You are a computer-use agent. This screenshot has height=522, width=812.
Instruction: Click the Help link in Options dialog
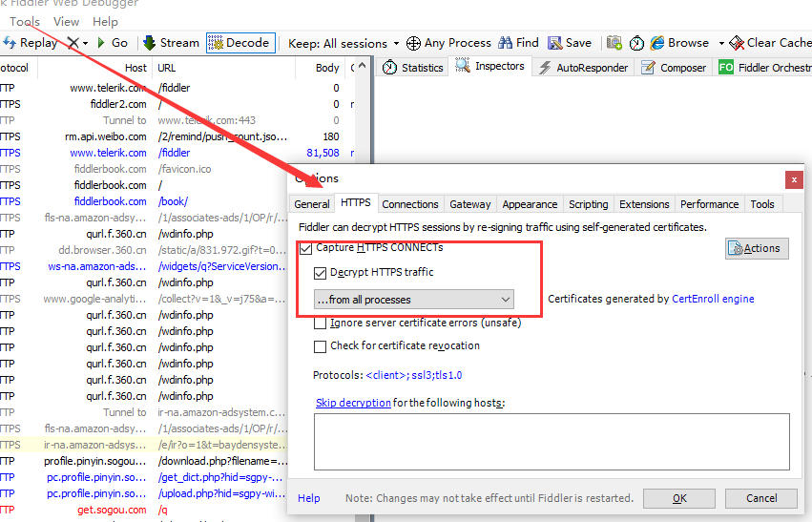tap(308, 498)
